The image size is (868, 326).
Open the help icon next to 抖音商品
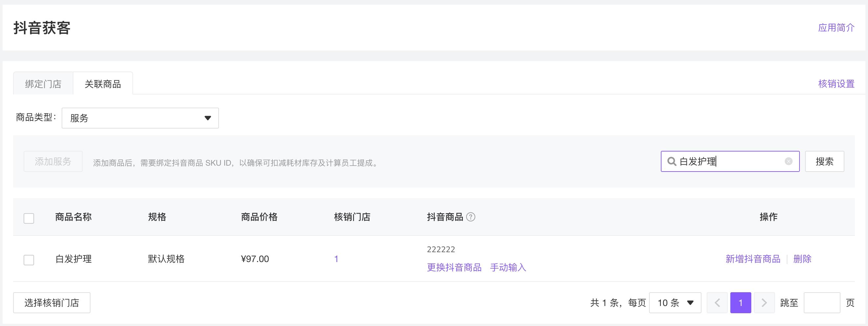pyautogui.click(x=471, y=217)
